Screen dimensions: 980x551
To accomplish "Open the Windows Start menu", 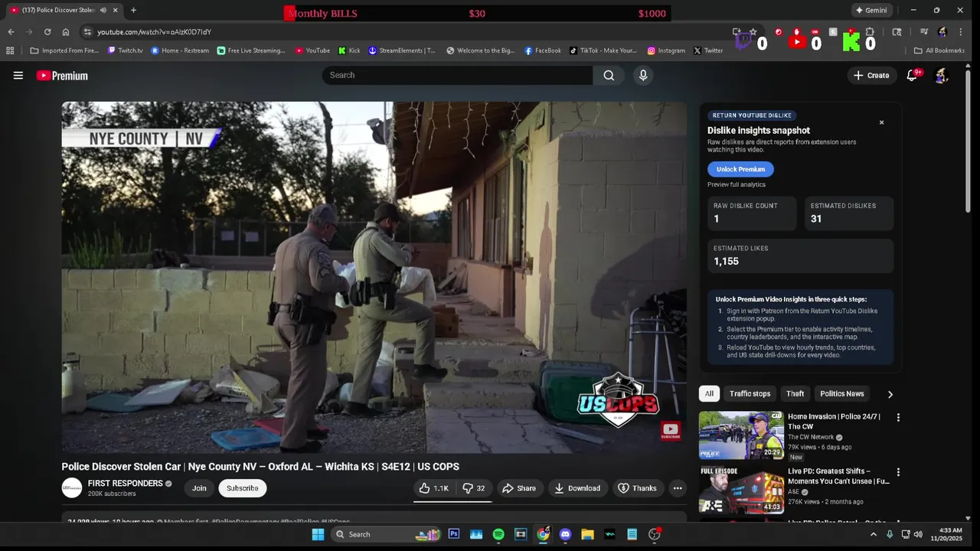I will [318, 534].
